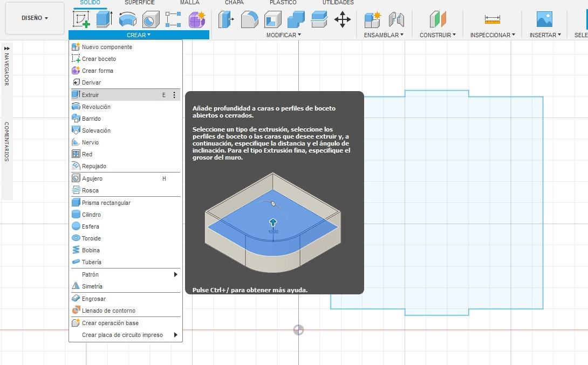
Task: Choose Derivar from the Crear menu
Action: 126,82
